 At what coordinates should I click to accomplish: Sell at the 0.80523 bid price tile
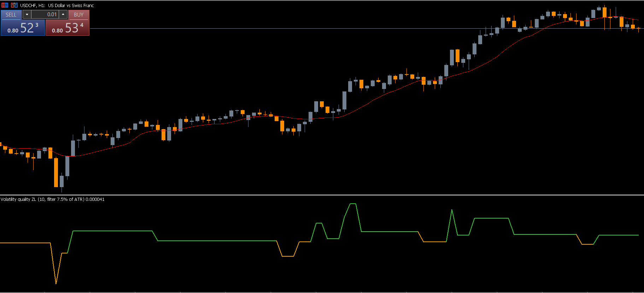pos(23,28)
